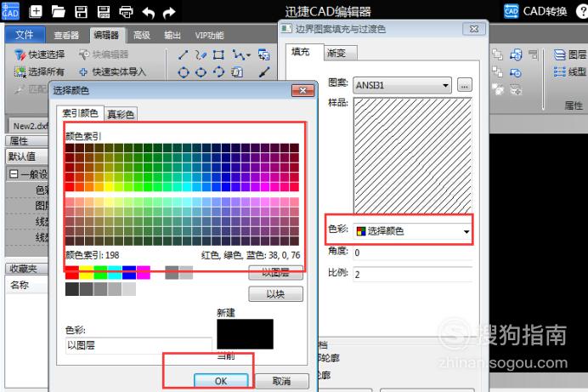Select the rectangle drawing tool
Image resolution: width=588 pixels, height=392 pixels.
218,55
